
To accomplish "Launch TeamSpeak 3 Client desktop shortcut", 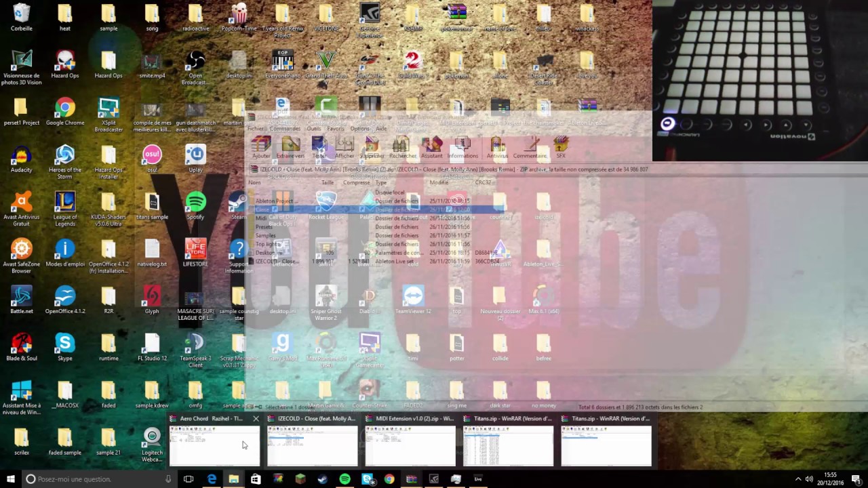I will [x=195, y=350].
